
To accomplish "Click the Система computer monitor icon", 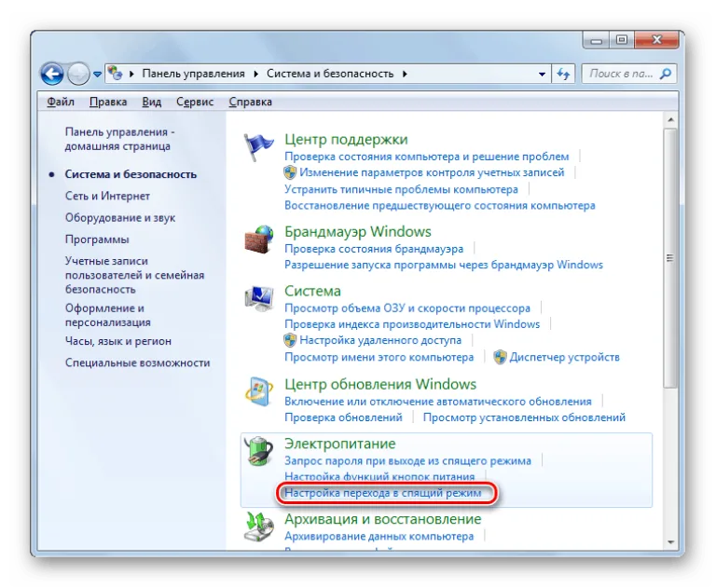I will click(259, 298).
